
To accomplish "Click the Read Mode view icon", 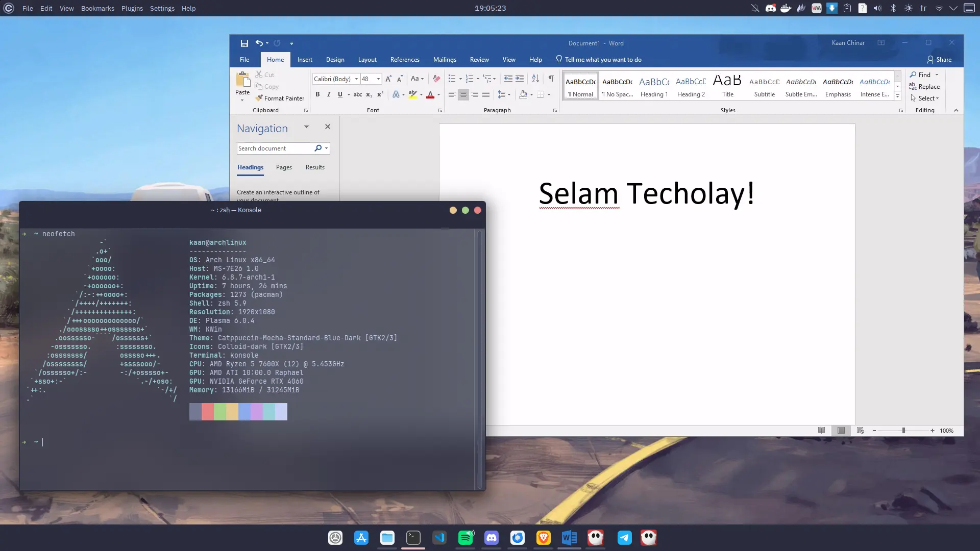I will pyautogui.click(x=821, y=431).
